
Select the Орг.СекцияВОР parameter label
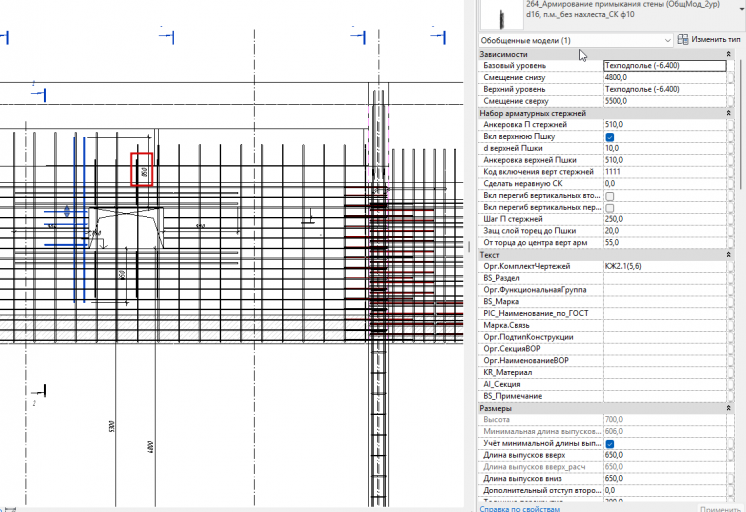[x=511, y=349]
